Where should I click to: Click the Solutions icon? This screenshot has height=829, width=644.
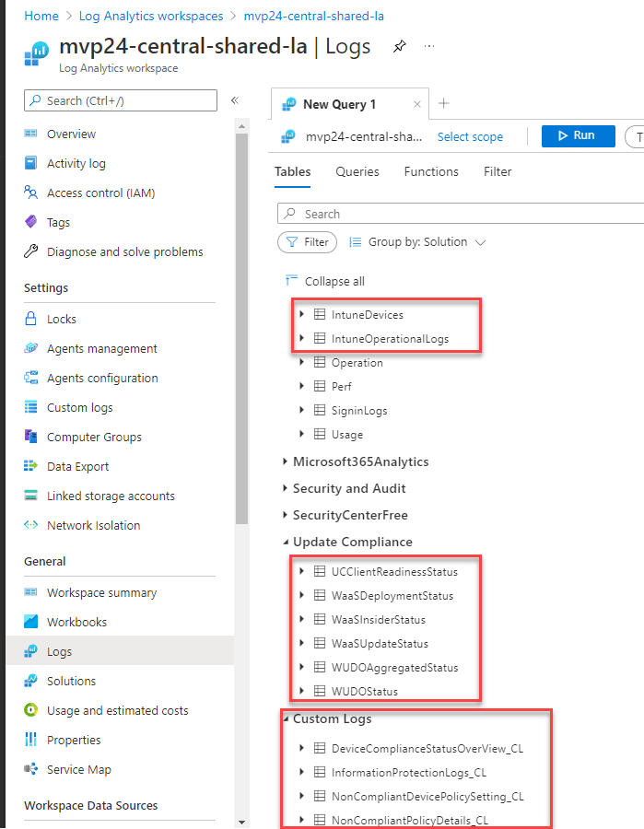[x=30, y=681]
